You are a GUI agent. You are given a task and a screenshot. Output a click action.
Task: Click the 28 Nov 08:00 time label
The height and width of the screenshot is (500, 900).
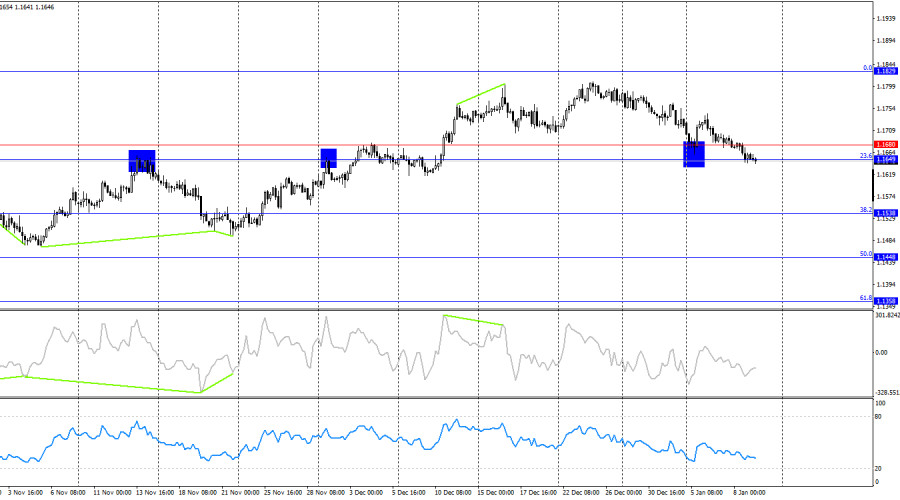(x=325, y=493)
